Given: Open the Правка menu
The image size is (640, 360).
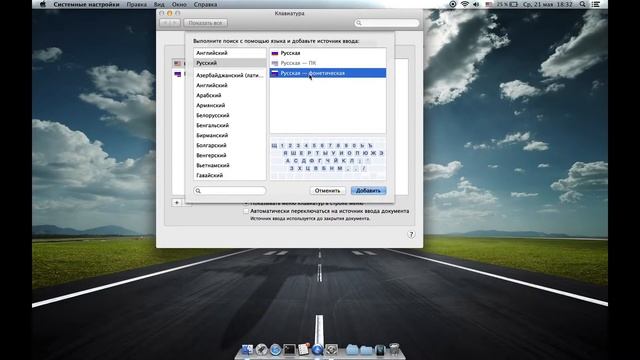Looking at the screenshot, I should click(136, 4).
